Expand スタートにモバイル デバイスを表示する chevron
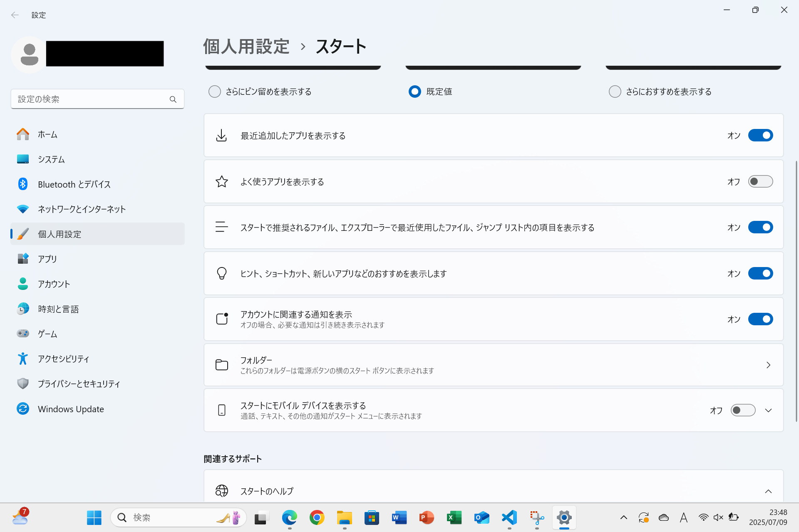This screenshot has width=799, height=532. click(x=768, y=411)
